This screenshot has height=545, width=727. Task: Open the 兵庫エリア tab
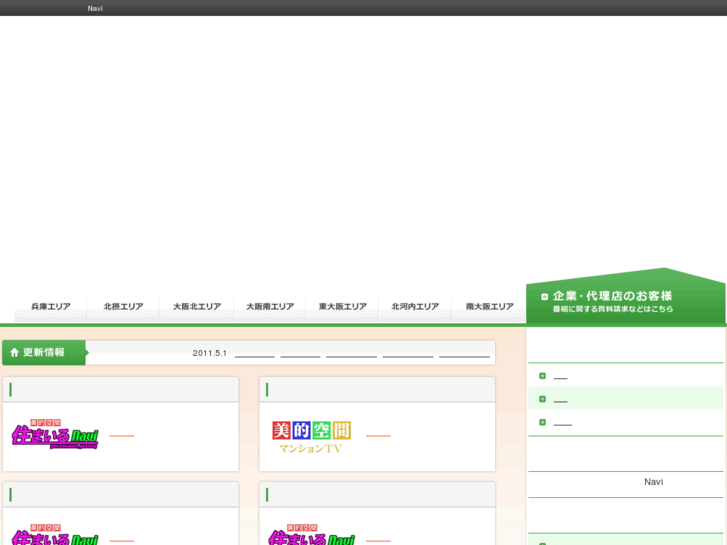[51, 307]
